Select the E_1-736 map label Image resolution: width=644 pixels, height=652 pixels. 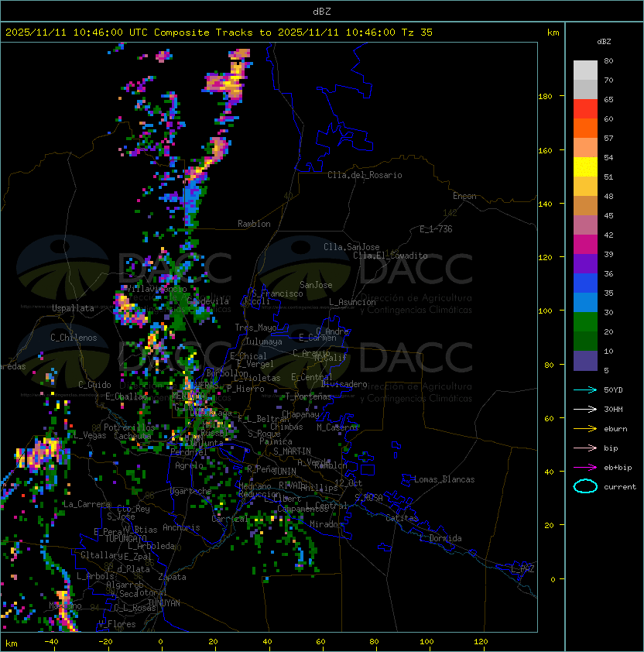pyautogui.click(x=436, y=229)
